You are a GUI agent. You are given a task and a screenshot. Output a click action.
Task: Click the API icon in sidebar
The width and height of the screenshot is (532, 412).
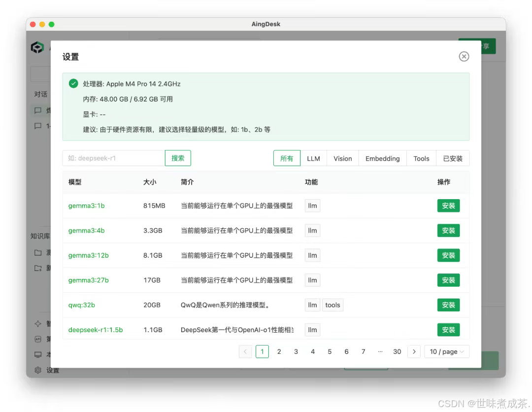pos(38,339)
